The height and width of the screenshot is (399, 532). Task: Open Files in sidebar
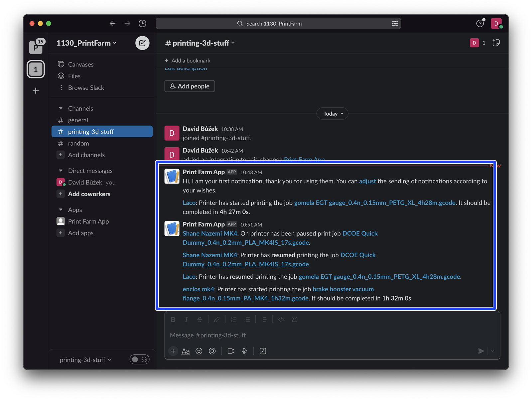click(102, 76)
